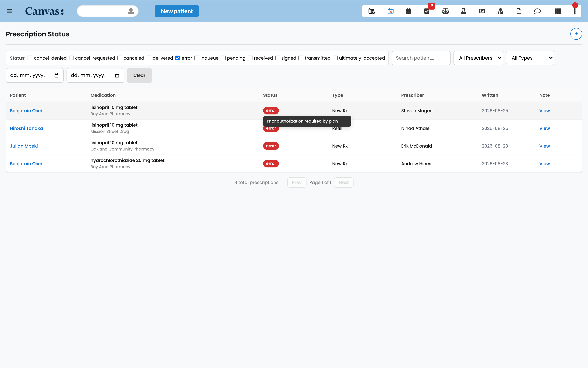Uncheck the error status filter
588x368 pixels.
[x=178, y=58]
